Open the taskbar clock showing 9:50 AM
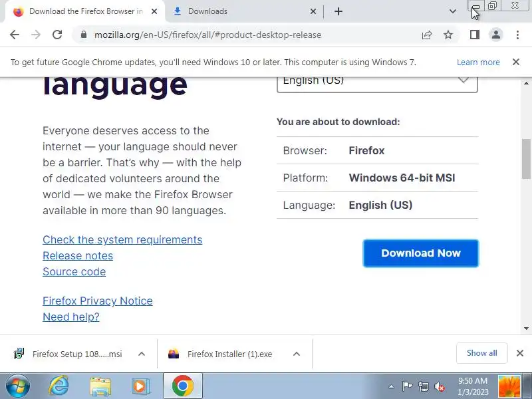 point(473,386)
